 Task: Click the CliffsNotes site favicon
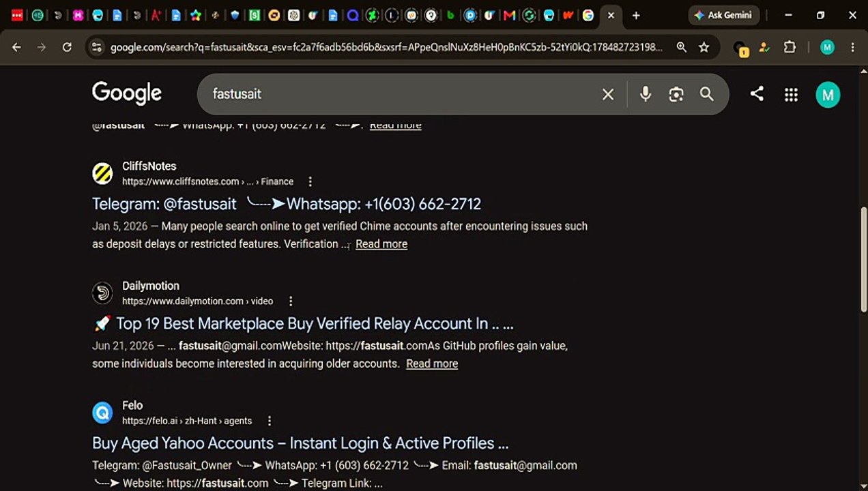102,173
